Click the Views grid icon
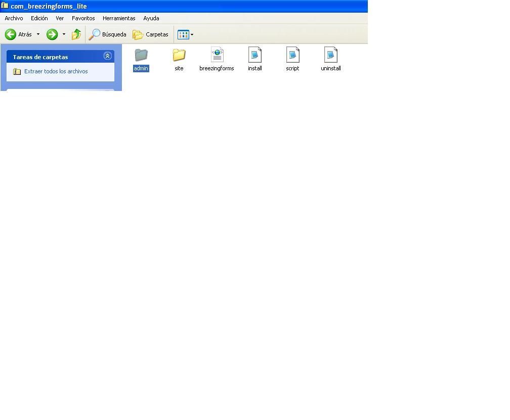510x420 pixels. [183, 34]
